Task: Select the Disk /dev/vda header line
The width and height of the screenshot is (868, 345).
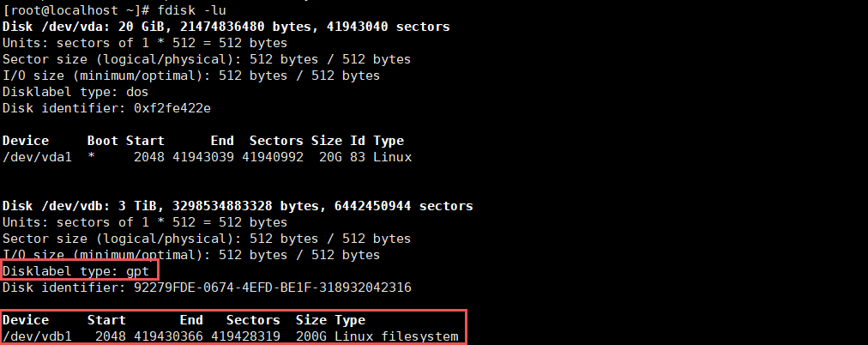Action: pyautogui.click(x=226, y=27)
